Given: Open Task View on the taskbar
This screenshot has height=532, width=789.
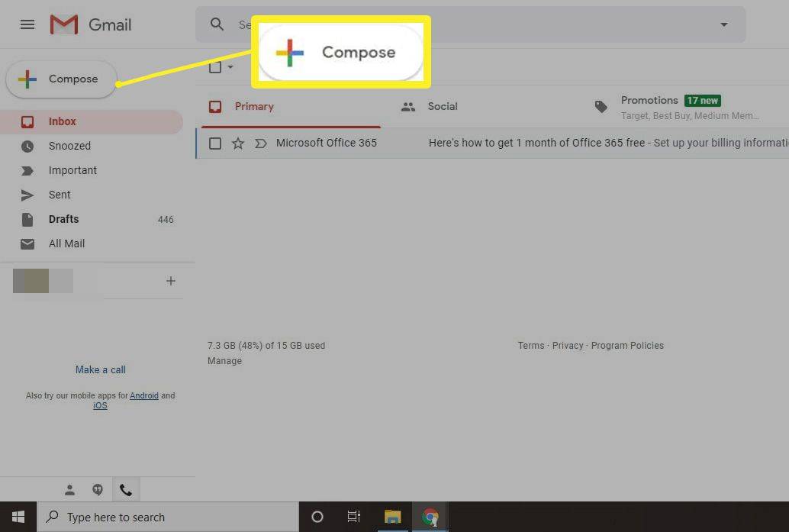Looking at the screenshot, I should (x=354, y=517).
